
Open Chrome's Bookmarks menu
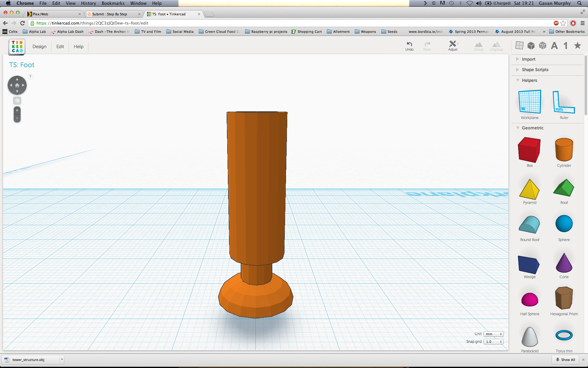pos(113,3)
